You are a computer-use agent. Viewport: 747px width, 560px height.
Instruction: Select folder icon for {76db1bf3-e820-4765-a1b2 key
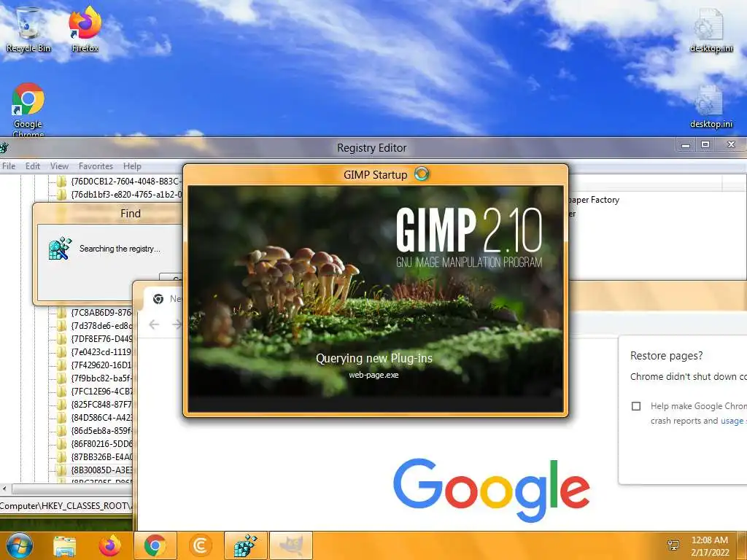(61, 194)
